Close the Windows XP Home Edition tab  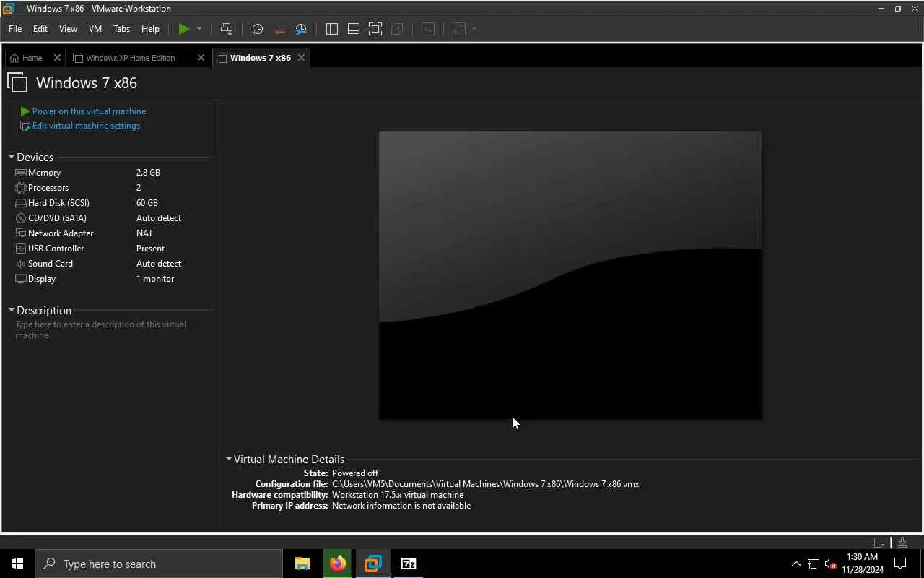tap(201, 58)
